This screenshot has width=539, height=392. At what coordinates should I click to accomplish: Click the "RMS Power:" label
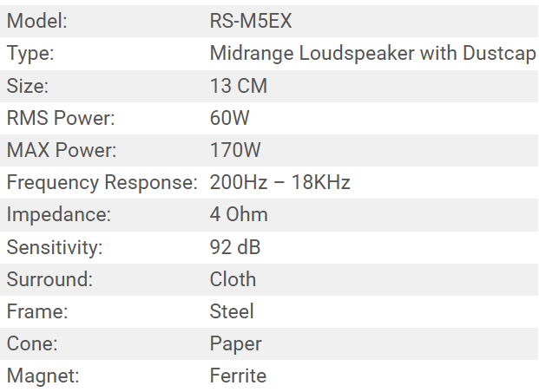coord(61,118)
